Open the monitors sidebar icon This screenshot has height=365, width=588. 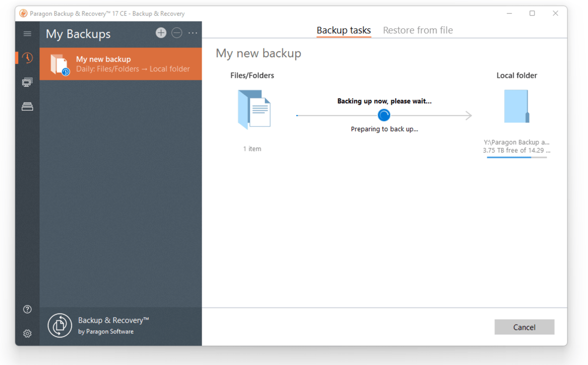(x=27, y=82)
